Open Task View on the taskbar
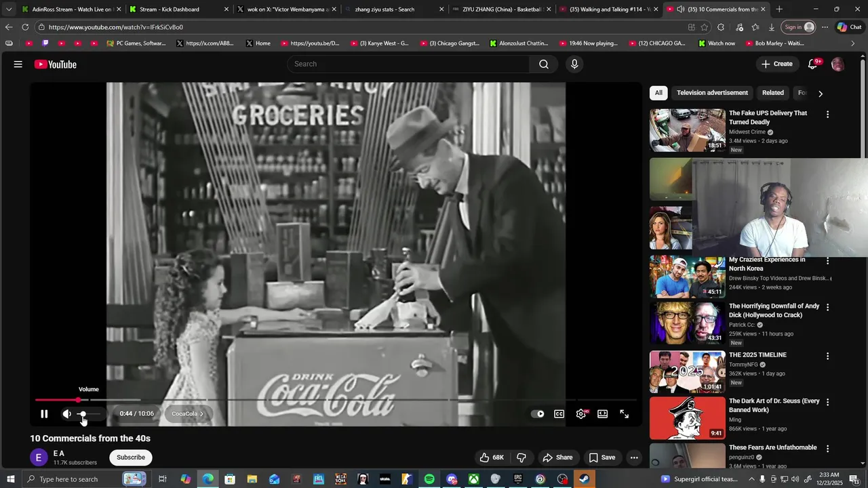 (163, 479)
